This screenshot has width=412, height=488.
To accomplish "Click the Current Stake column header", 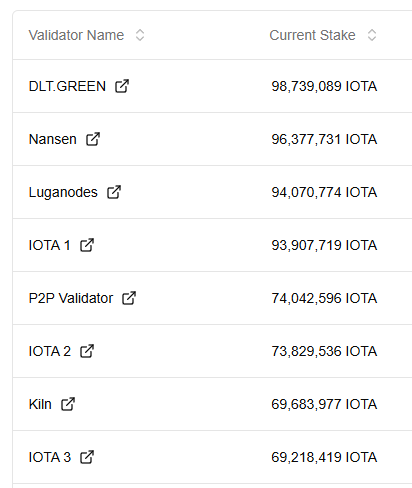I will point(312,35).
